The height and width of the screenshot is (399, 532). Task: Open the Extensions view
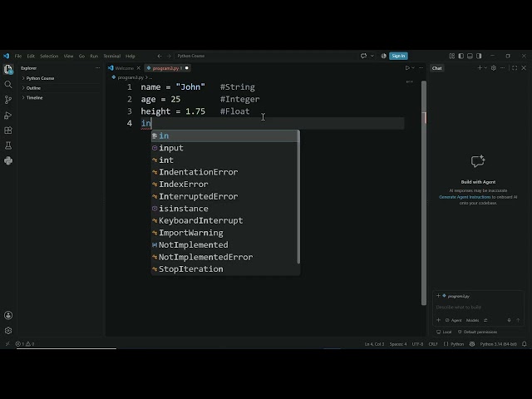8,131
